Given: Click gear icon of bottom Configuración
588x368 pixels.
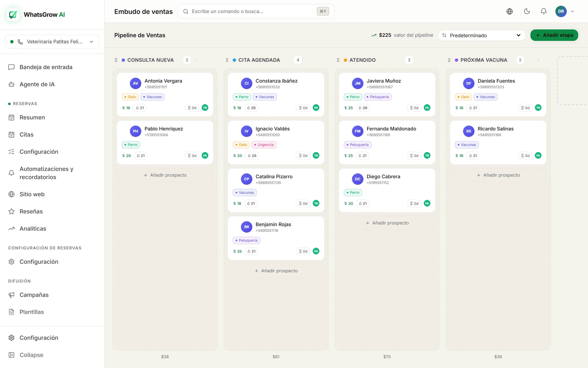Looking at the screenshot, I should (x=11, y=338).
